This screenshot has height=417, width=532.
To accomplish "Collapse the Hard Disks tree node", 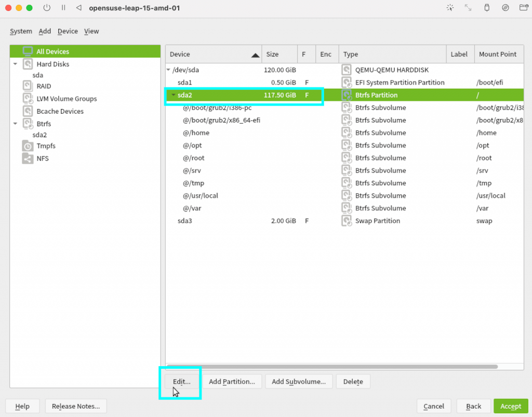I will [x=15, y=64].
